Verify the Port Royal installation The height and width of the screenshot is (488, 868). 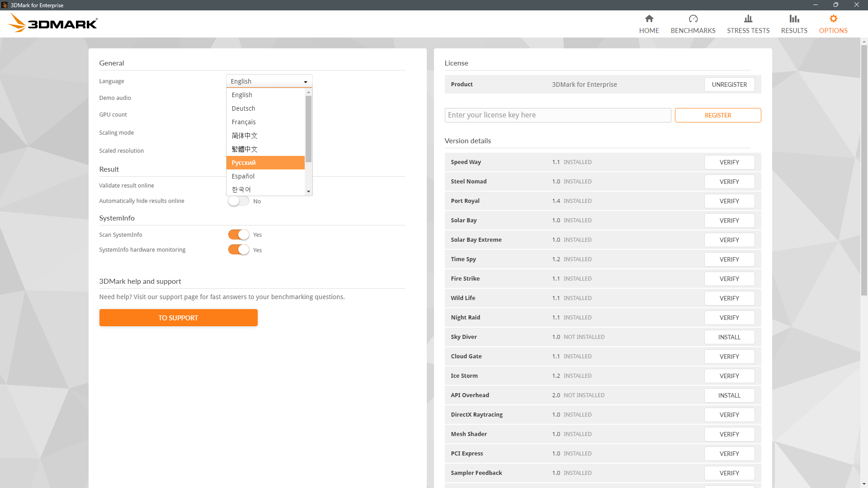click(x=729, y=201)
